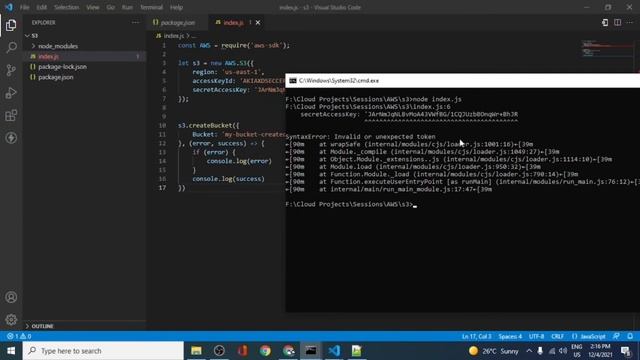Click the editor minimap
640x360 pixels.
pyautogui.click(x=607, y=49)
